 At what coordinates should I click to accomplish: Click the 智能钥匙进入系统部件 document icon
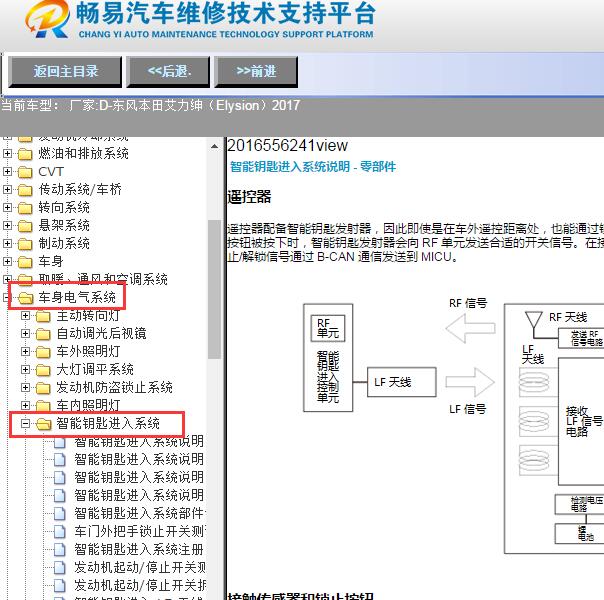pos(60,514)
